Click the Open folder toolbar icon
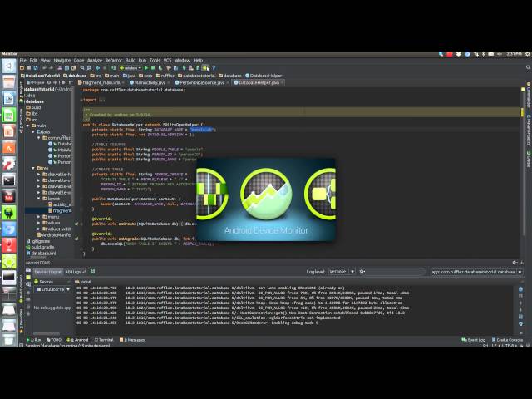This screenshot has width=532, height=399. 22,68
